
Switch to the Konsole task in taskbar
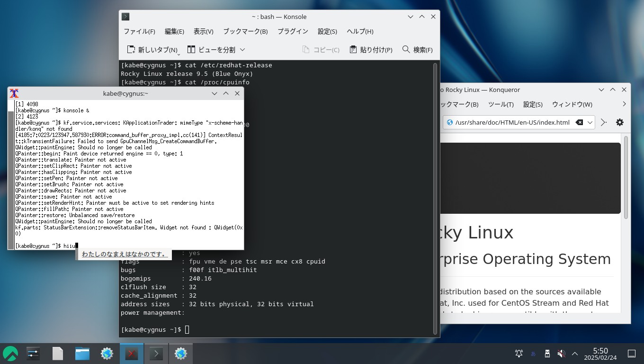[156, 354]
